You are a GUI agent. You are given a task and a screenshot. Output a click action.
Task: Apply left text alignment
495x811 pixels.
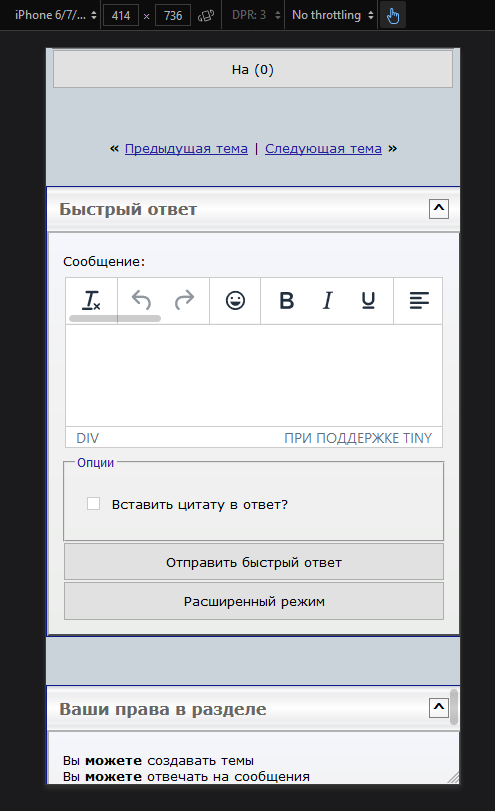tap(419, 301)
